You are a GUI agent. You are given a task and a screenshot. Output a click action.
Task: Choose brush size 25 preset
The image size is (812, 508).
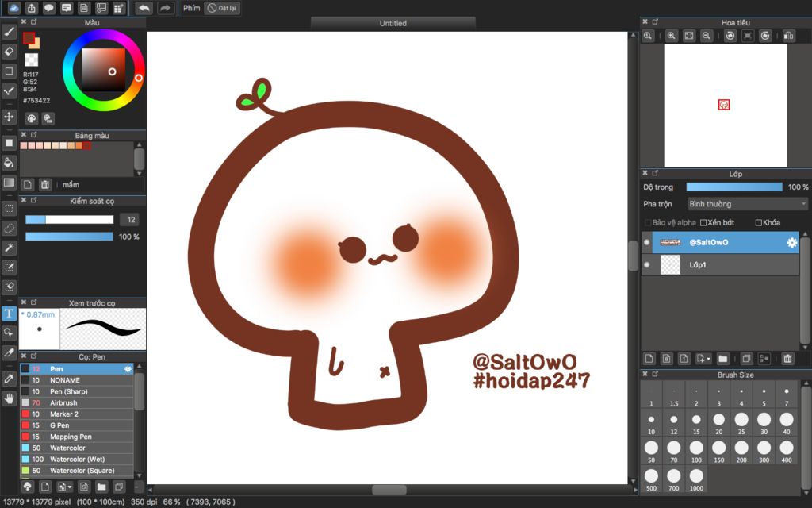(x=741, y=422)
